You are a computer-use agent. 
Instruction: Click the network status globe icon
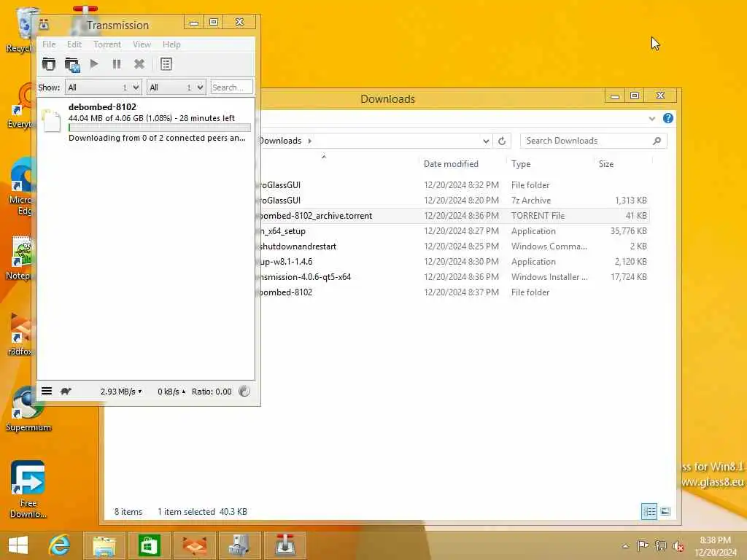click(x=244, y=392)
